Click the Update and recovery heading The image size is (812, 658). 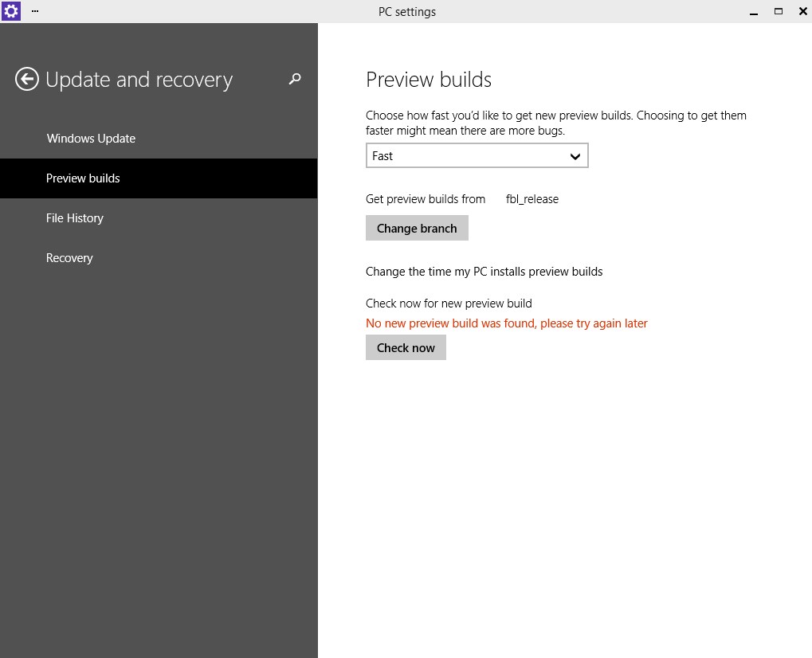tap(139, 80)
